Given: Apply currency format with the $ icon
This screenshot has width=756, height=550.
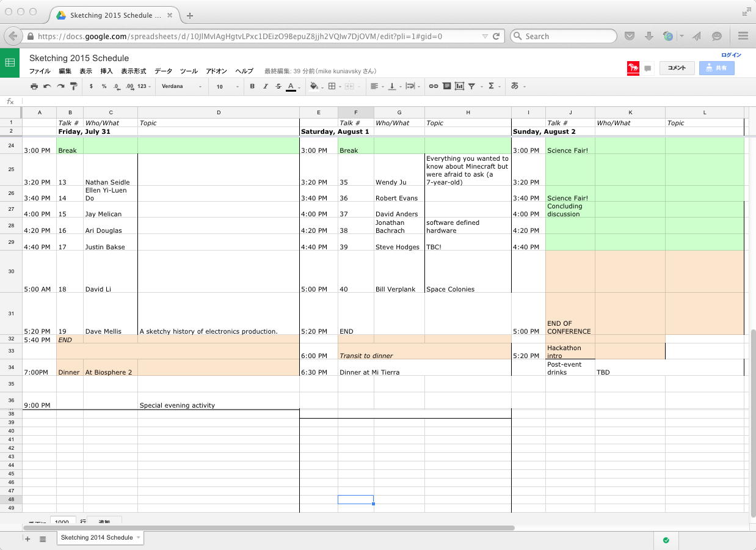Looking at the screenshot, I should pos(91,87).
